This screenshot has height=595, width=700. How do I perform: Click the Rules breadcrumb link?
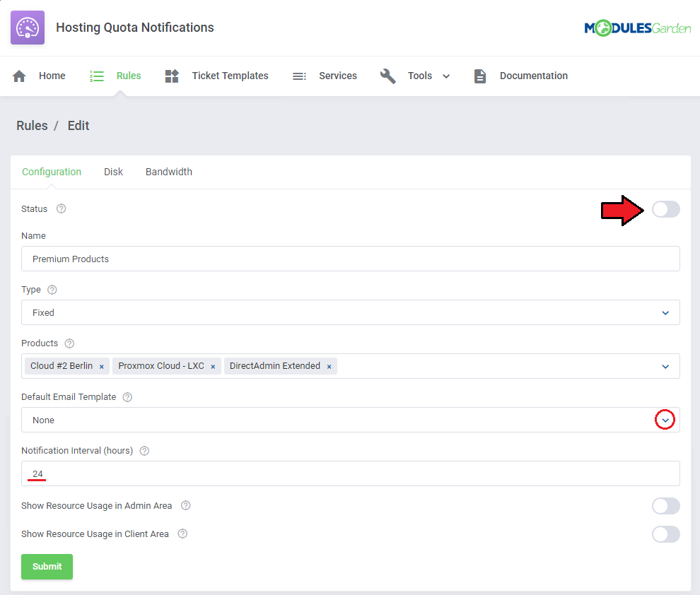point(32,126)
